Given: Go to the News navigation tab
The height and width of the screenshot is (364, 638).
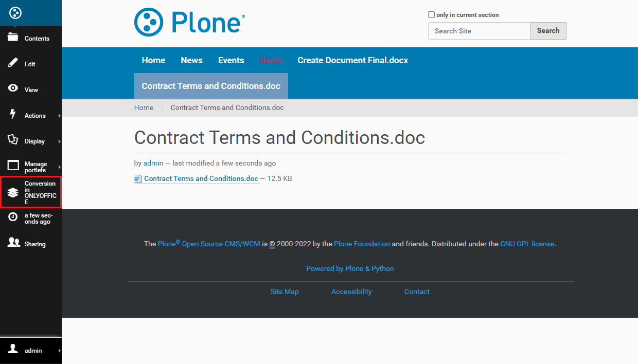Looking at the screenshot, I should pos(191,60).
